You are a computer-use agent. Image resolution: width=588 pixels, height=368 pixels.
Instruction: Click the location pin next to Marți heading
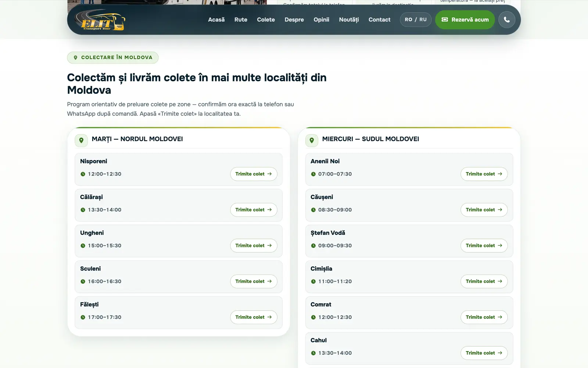(x=81, y=140)
